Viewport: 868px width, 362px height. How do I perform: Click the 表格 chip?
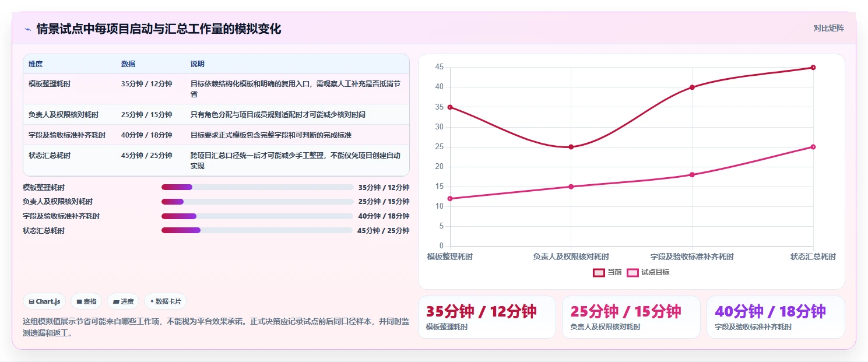(86, 301)
